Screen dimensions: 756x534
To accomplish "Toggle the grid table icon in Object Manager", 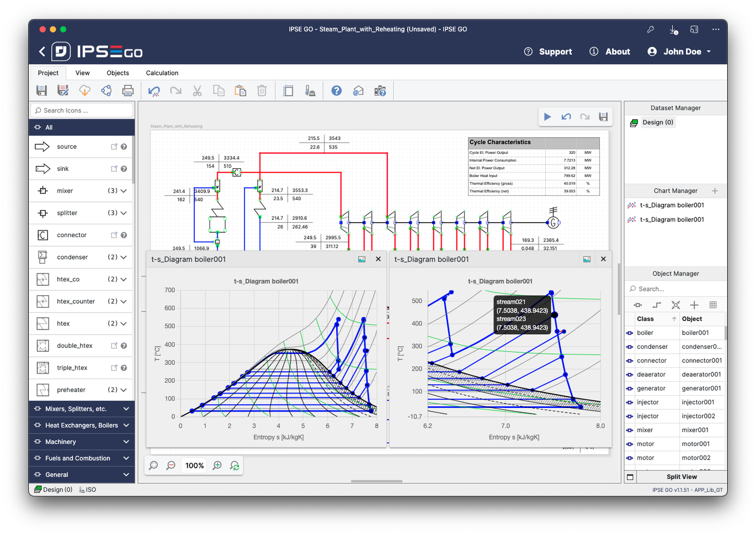I will tap(713, 305).
